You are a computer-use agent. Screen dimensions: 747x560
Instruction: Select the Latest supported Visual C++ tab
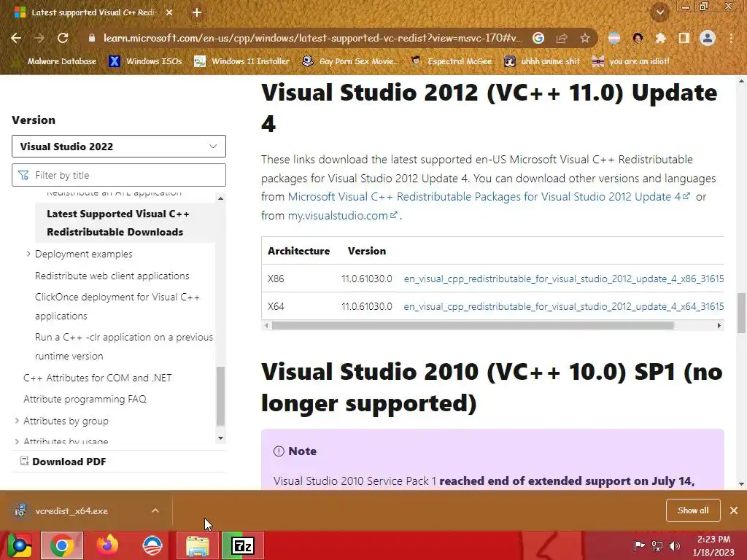[x=93, y=12]
